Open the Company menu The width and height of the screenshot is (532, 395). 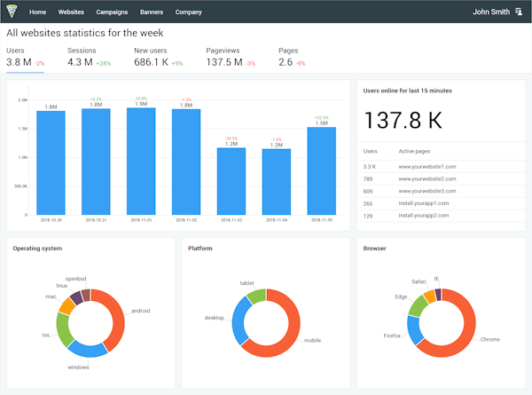pyautogui.click(x=188, y=12)
